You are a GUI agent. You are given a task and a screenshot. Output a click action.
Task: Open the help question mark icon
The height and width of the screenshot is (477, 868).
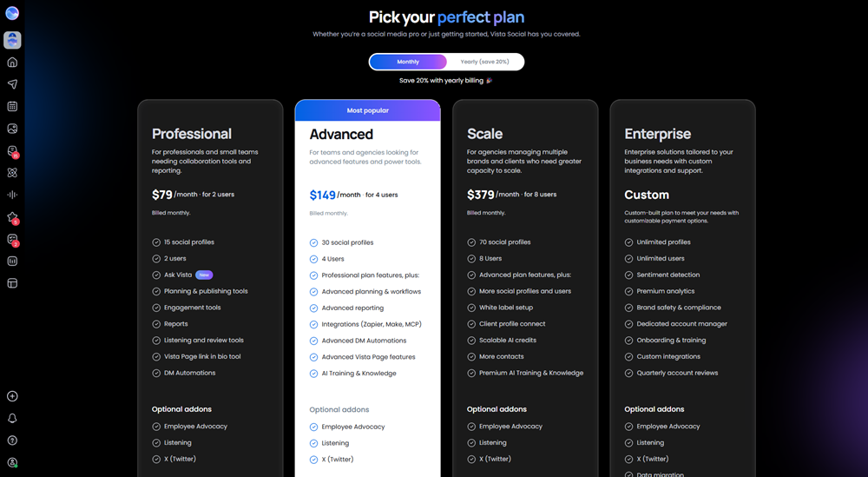coord(12,441)
